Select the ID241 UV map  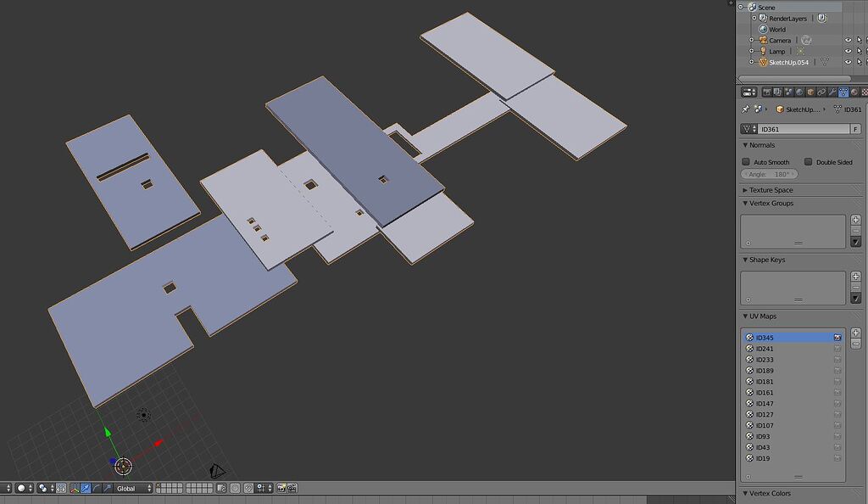tap(793, 349)
